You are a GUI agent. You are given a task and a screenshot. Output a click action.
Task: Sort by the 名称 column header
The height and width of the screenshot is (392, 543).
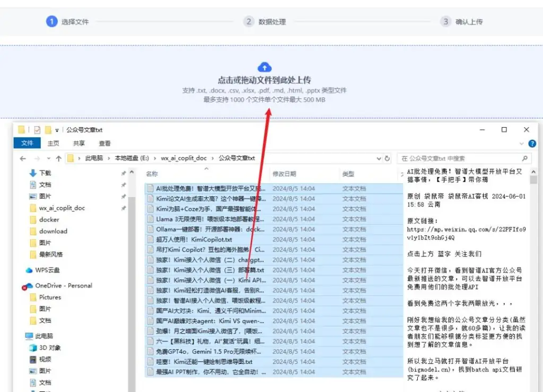coord(152,174)
